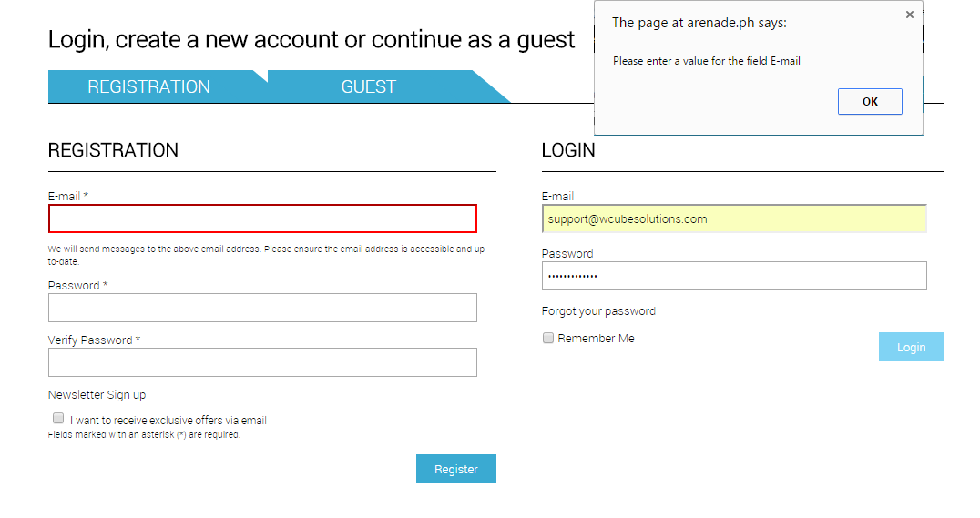This screenshot has height=518, width=980.
Task: Select the Verify Password input box
Action: click(262, 362)
